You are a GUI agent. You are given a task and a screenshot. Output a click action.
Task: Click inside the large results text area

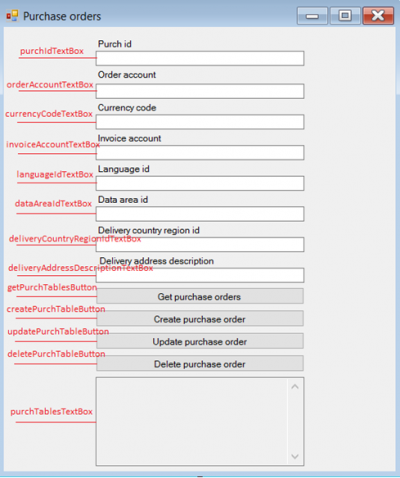click(x=192, y=421)
